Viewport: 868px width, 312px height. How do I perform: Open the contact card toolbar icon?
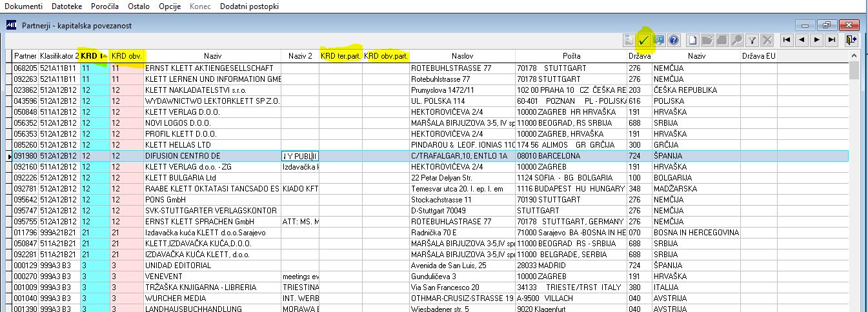[x=659, y=40]
